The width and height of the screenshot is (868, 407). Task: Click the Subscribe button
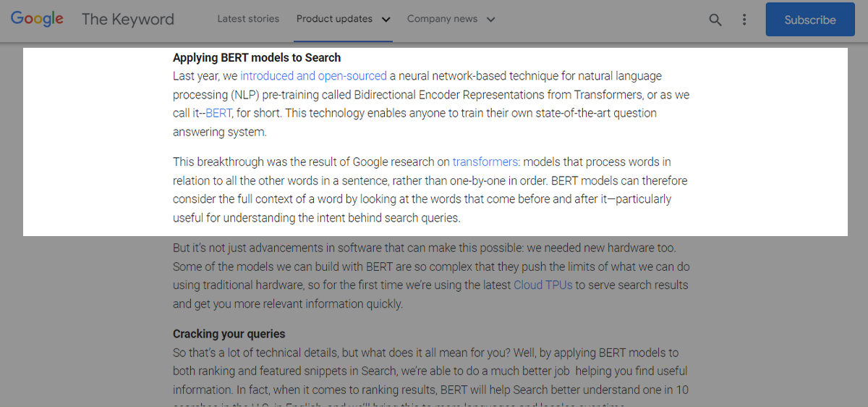click(x=810, y=20)
